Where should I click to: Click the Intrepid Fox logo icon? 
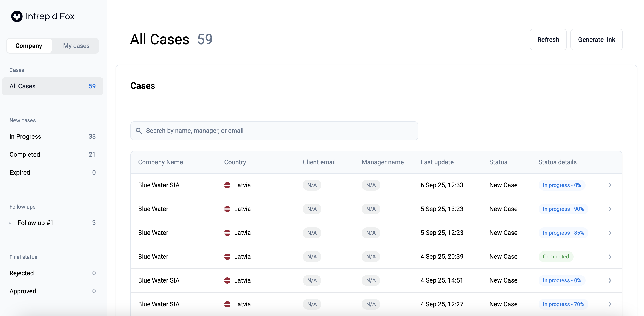point(17,16)
